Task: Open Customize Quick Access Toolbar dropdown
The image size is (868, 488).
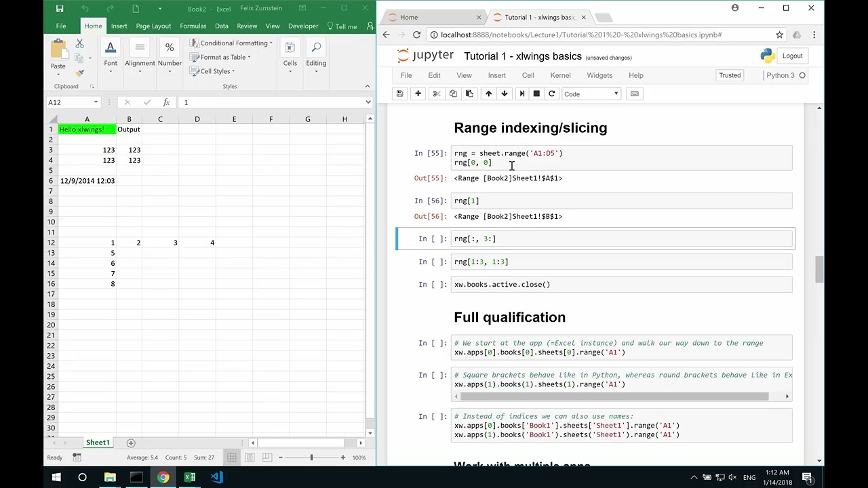Action: point(160,9)
